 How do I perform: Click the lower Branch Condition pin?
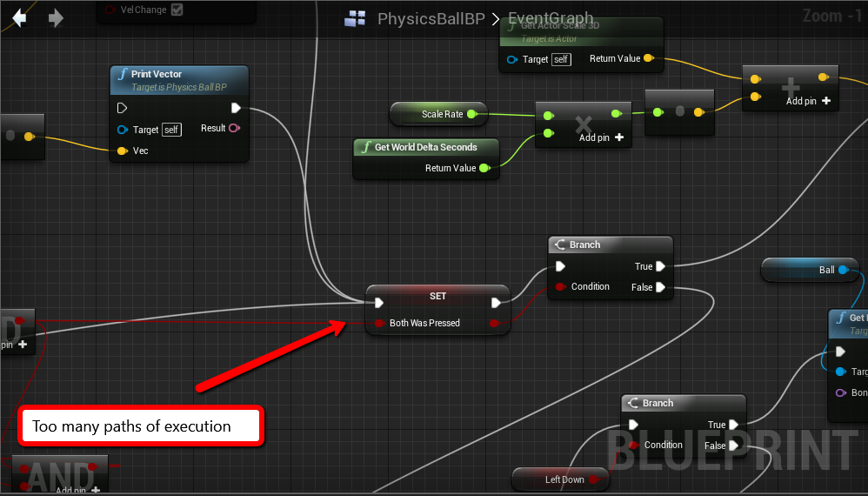click(633, 445)
